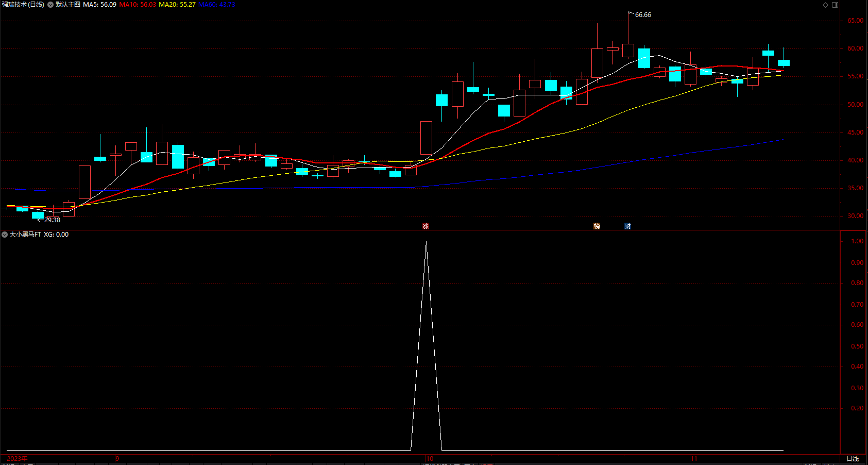Expand the main chart indicator dropdown arrow

(50, 5)
